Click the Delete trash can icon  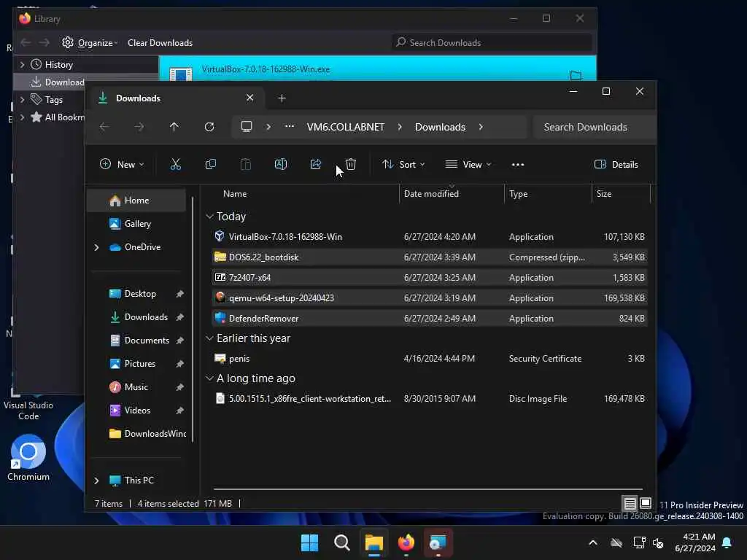pos(351,164)
